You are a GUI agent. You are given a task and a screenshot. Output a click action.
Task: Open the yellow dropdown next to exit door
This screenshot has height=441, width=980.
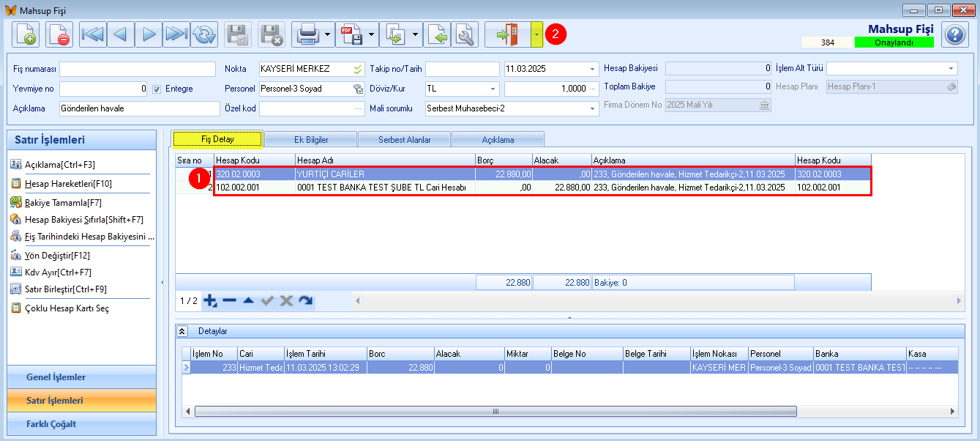click(536, 34)
